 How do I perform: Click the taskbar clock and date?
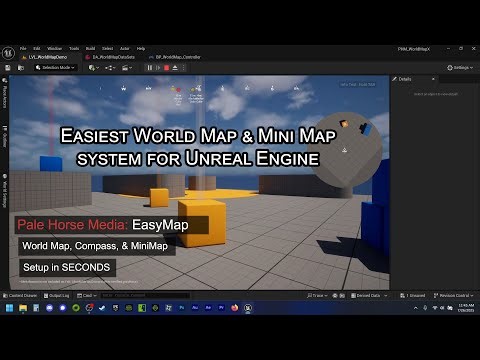(466, 308)
